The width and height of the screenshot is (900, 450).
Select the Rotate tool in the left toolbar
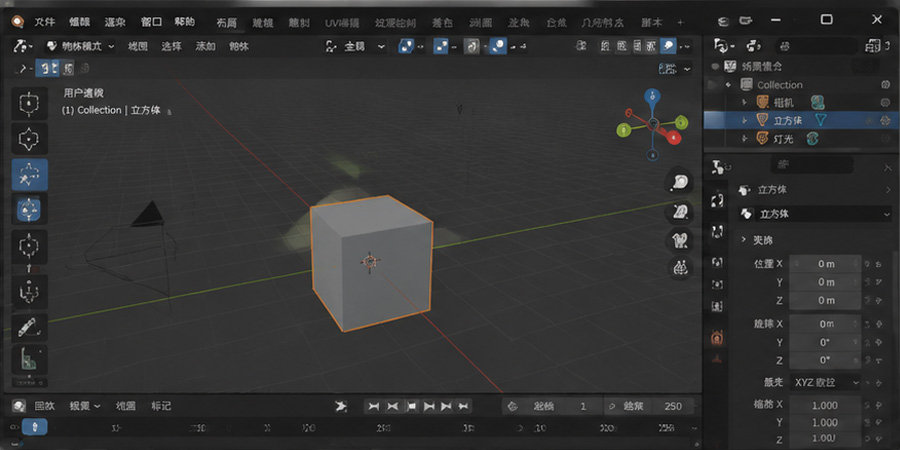tap(29, 210)
